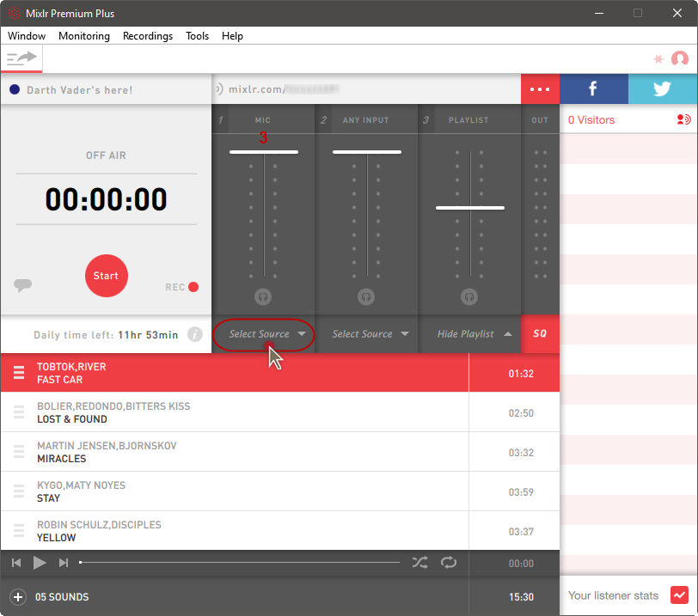Click the SQ sound quality toggle

pos(540,334)
